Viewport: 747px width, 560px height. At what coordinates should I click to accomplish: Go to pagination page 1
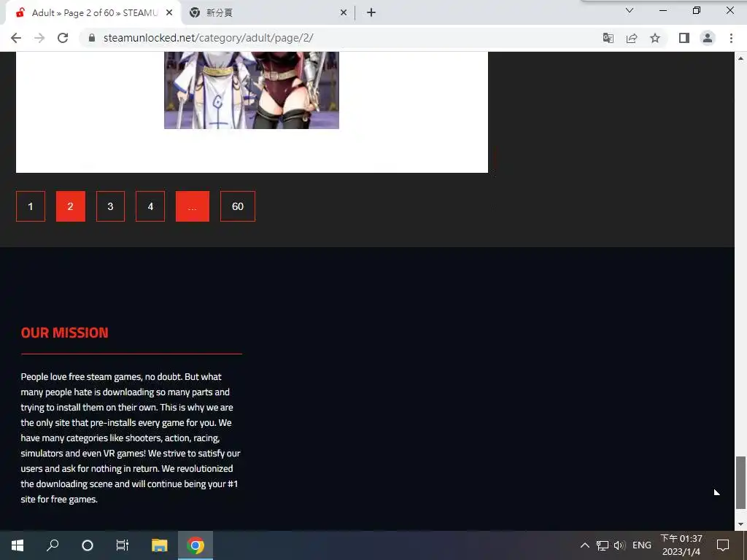(x=31, y=206)
